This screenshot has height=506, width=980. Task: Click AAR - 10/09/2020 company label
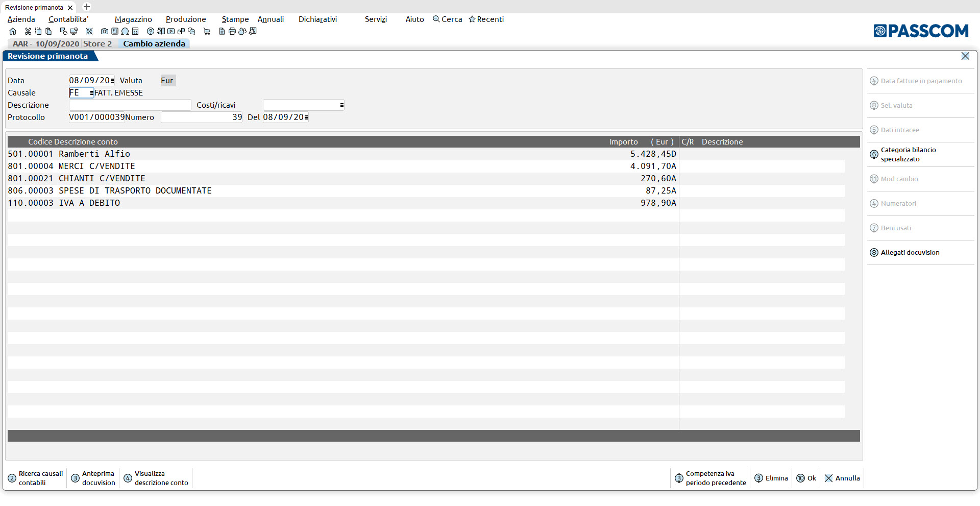46,44
